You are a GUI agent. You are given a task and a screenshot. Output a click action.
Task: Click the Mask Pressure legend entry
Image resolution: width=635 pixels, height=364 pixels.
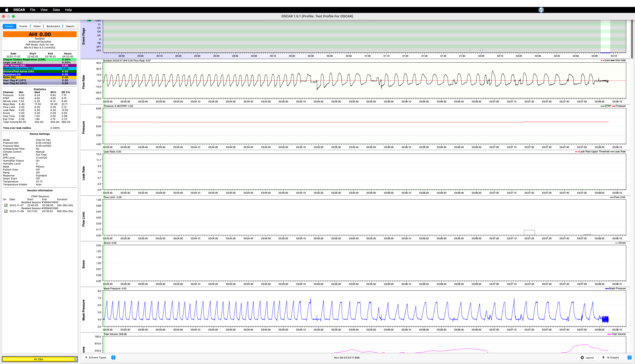click(615, 288)
